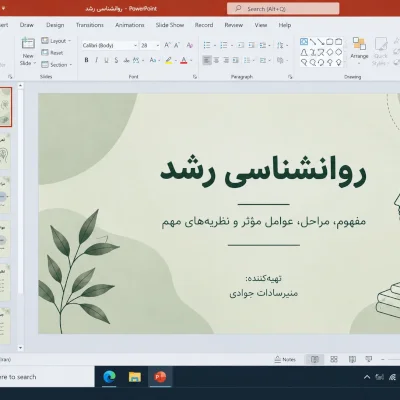The width and height of the screenshot is (400, 400).
Task: Open the Layout dropdown
Action: [x=56, y=41]
